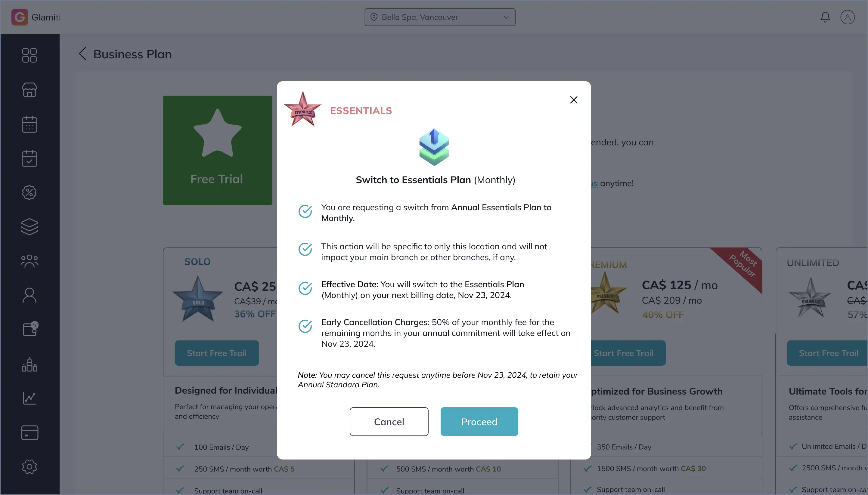Viewport: 868px width, 495px height.
Task: Open the store icon in sidebar
Action: coord(29,90)
